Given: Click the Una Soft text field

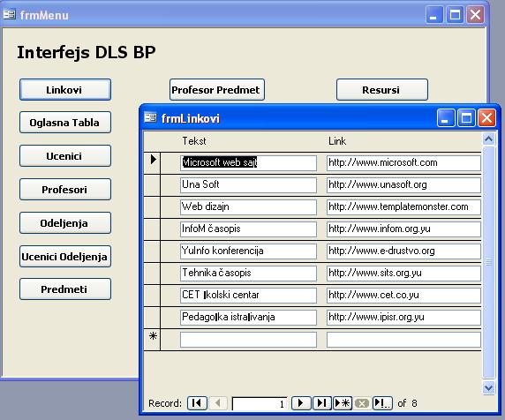Looking at the screenshot, I should (x=248, y=185).
